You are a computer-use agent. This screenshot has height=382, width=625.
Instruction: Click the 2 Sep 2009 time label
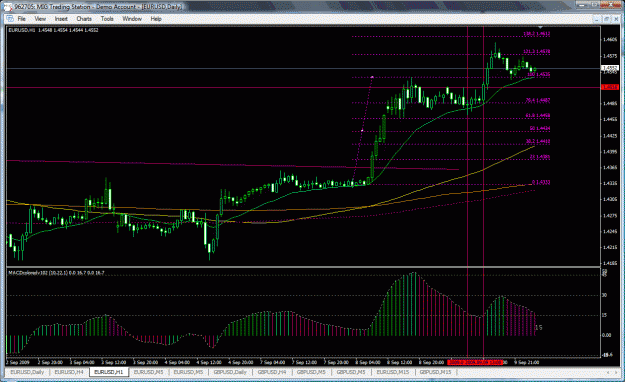(18, 362)
